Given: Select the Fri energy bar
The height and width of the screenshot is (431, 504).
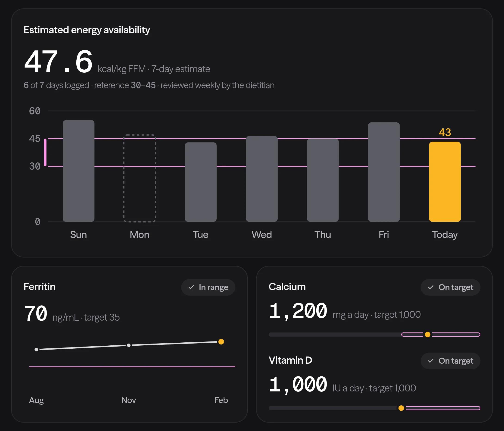Looking at the screenshot, I should pos(384,172).
